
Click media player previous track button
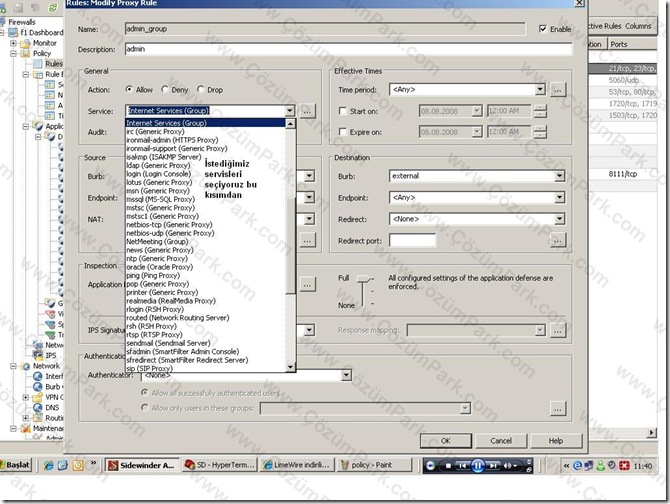pyautogui.click(x=462, y=466)
